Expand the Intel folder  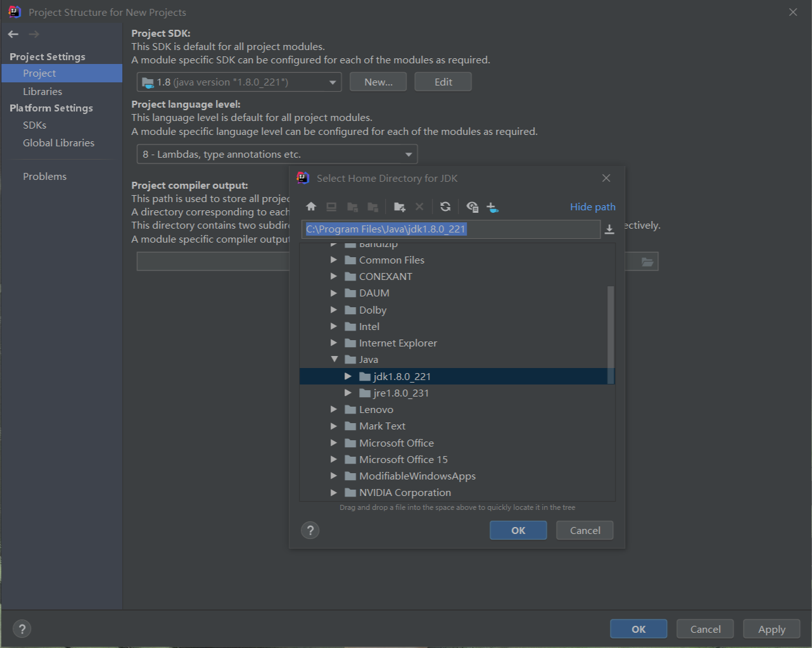click(334, 326)
